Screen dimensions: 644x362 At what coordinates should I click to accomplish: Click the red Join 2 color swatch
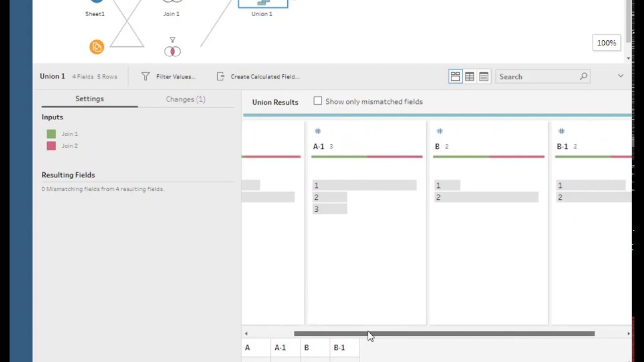[51, 146]
